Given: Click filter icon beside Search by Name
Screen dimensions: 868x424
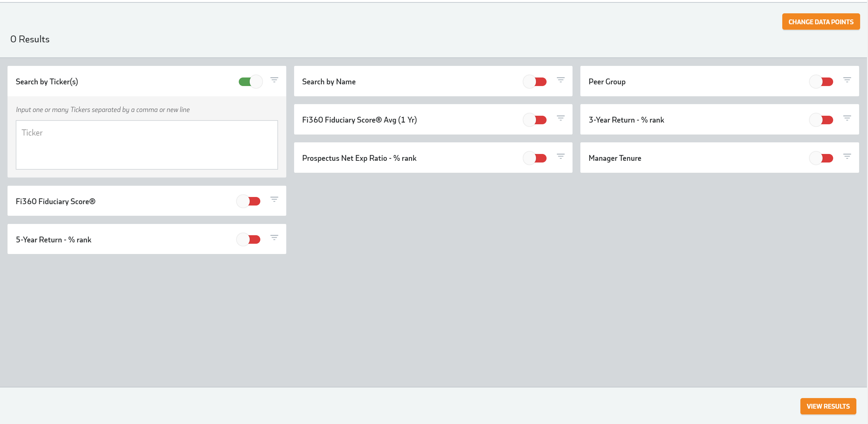Looking at the screenshot, I should point(561,80).
